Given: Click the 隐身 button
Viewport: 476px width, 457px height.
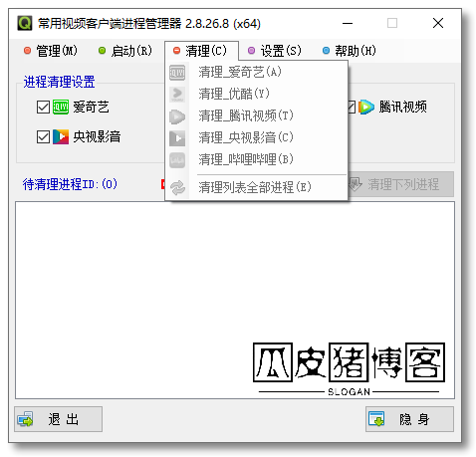Looking at the screenshot, I should [x=409, y=419].
